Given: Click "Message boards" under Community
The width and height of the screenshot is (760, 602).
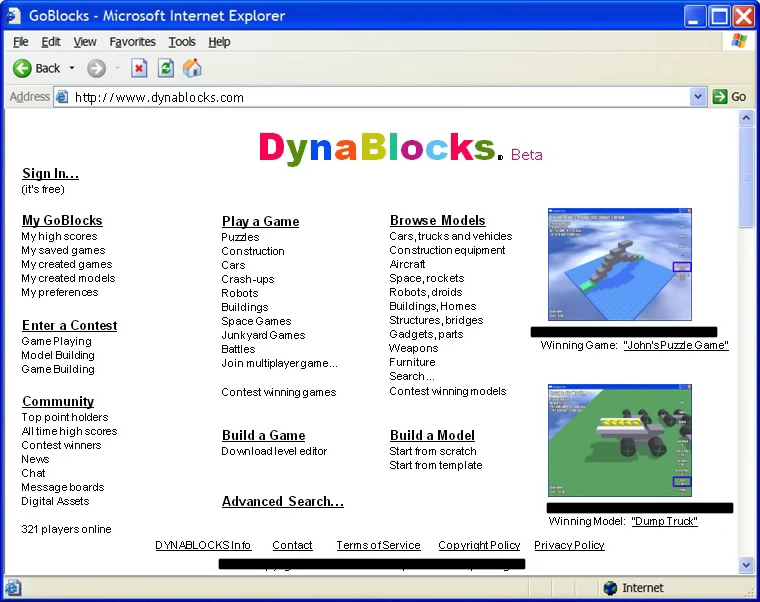Looking at the screenshot, I should pos(63,487).
